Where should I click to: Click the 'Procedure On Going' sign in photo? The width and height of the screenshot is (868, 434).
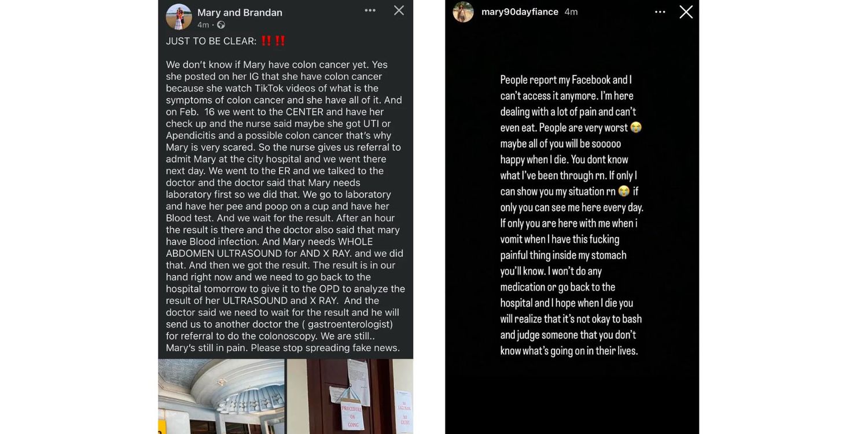click(351, 415)
